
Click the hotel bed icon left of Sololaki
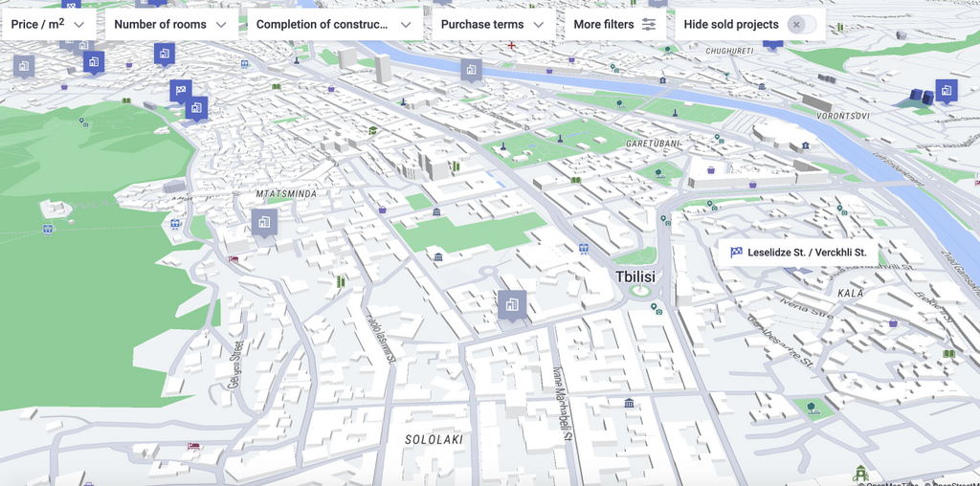pos(193,446)
